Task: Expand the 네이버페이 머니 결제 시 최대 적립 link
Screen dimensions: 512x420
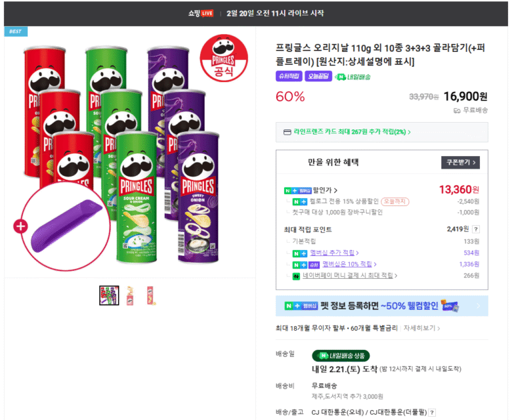Action: click(x=350, y=275)
